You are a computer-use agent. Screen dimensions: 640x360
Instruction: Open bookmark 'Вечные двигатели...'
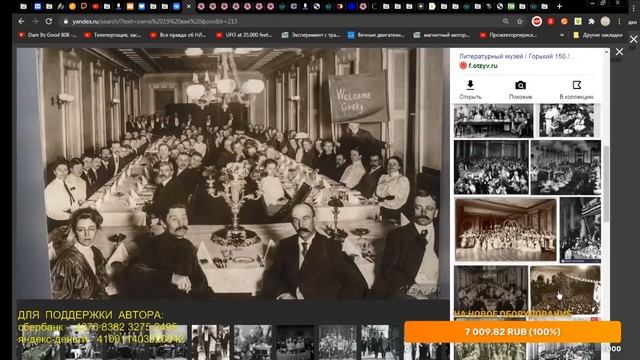[376, 35]
